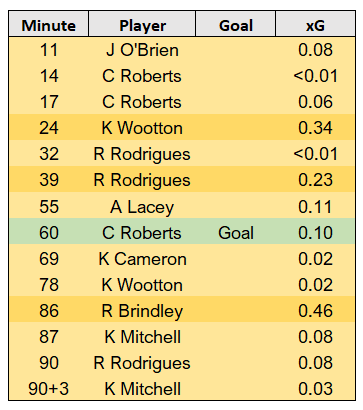
Task: Select the 0.34 xG value for K Wootton
Action: click(x=315, y=128)
